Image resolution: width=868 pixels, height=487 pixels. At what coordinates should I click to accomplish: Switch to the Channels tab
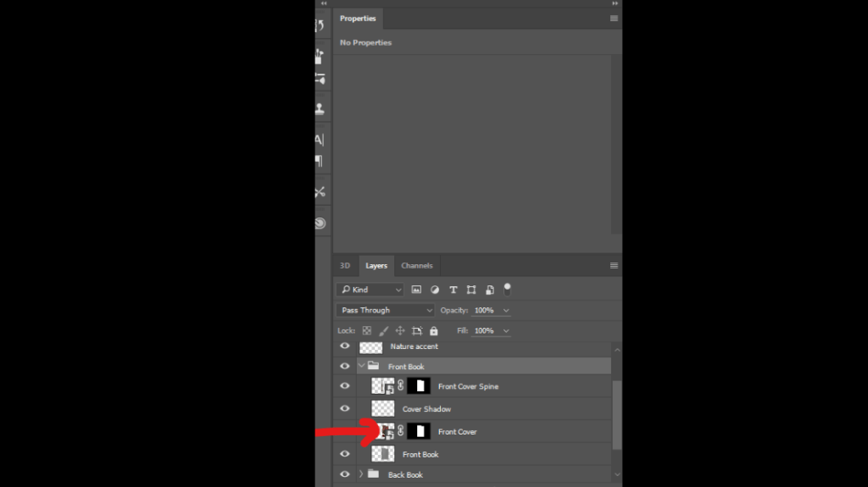click(416, 266)
